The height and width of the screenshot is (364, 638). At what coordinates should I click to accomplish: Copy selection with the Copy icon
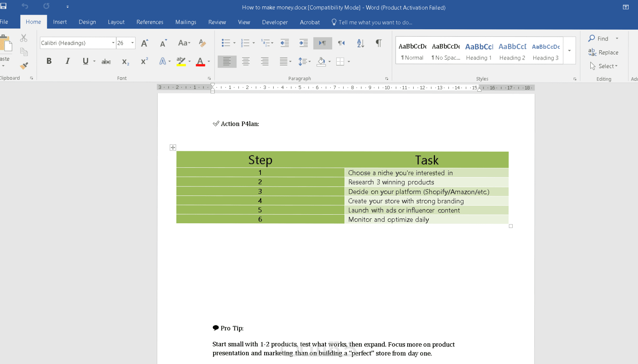tap(24, 52)
